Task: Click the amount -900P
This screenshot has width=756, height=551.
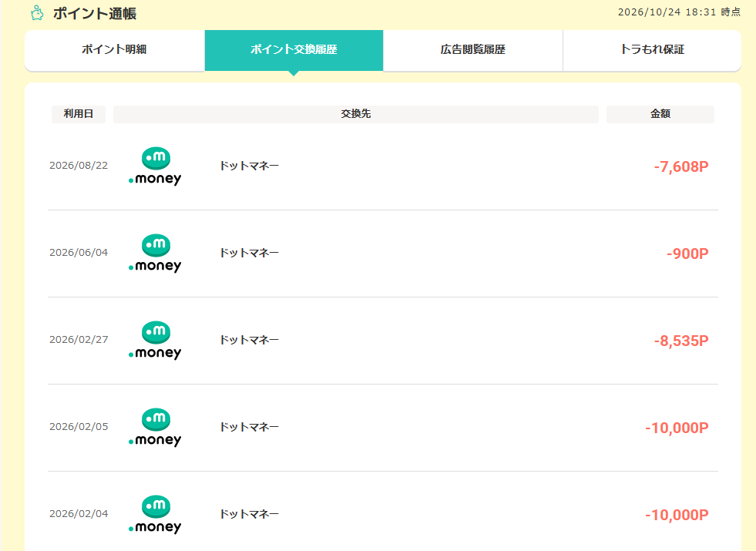Action: [687, 254]
